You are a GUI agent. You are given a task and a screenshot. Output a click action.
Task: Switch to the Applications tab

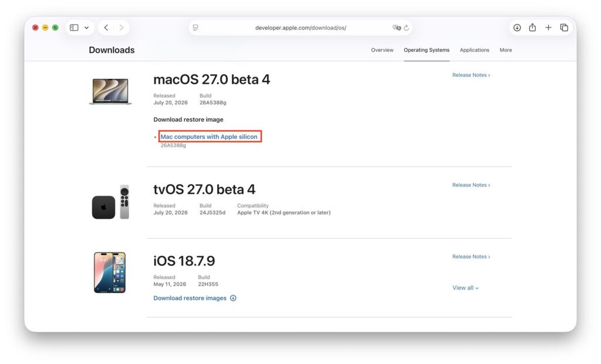[x=474, y=50]
